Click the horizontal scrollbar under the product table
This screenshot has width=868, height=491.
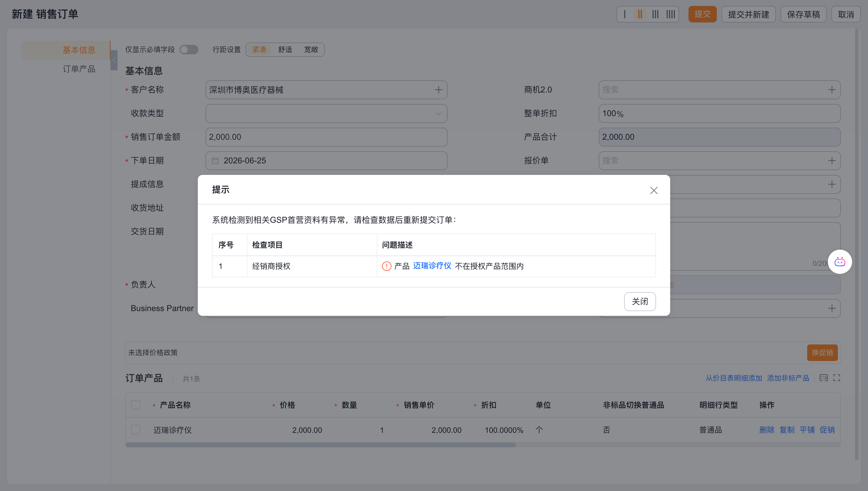point(320,445)
